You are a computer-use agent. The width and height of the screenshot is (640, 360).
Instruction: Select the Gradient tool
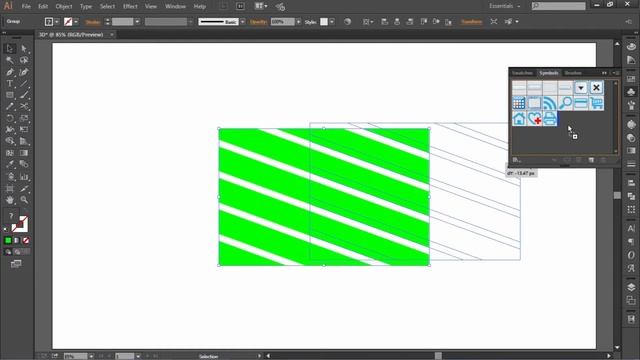[x=24, y=153]
